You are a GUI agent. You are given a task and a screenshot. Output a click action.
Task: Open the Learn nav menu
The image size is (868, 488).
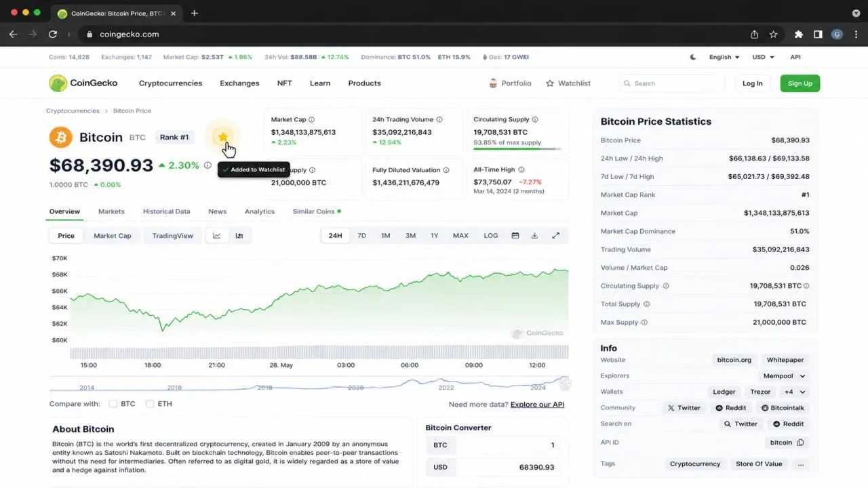320,83
